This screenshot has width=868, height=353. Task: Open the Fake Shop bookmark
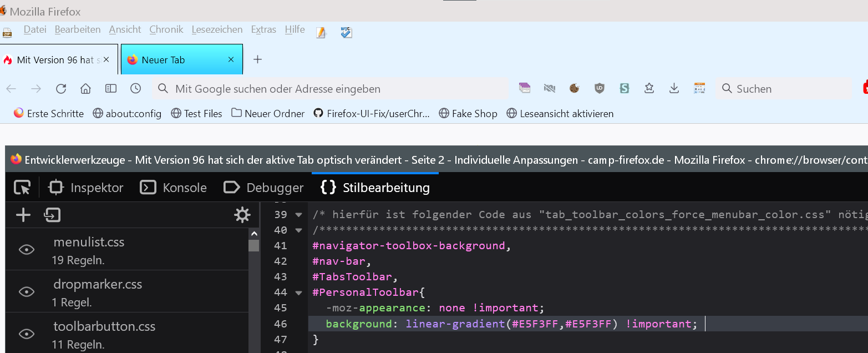(468, 114)
